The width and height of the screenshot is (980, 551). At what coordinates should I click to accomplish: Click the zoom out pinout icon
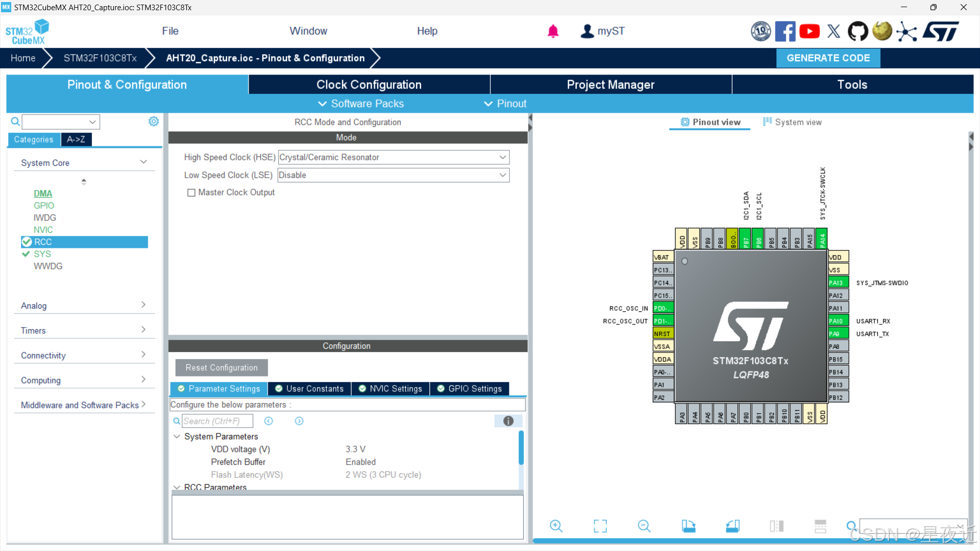click(644, 526)
